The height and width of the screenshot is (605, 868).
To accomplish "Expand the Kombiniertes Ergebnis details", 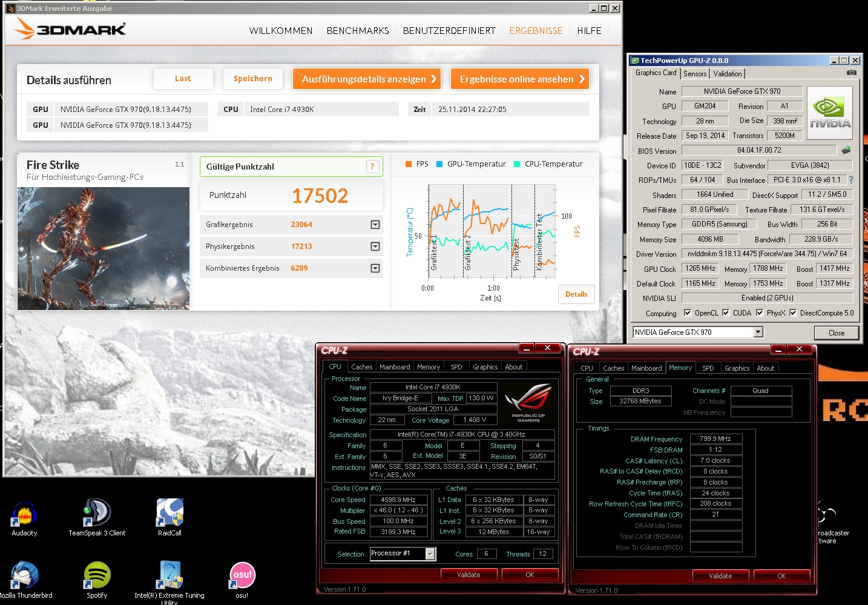I will tap(375, 268).
